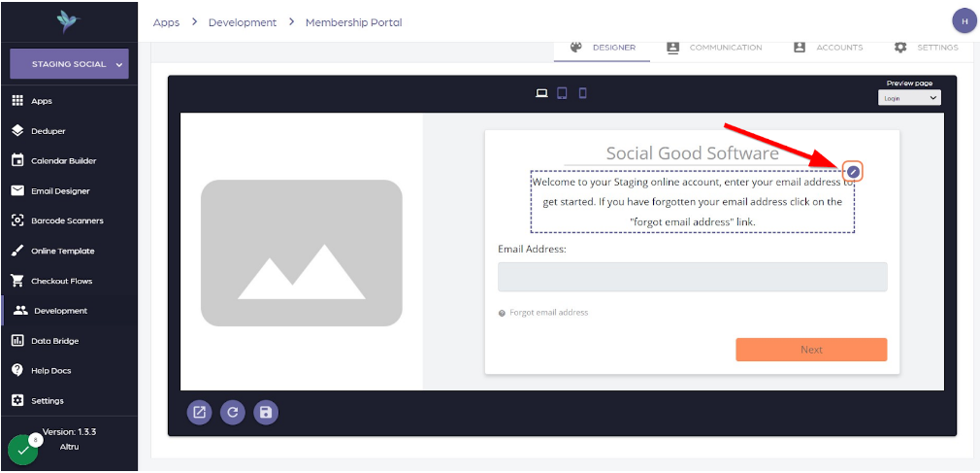Screen dimensions: 980x473
Task: Click the Email Address: label
Action: 532,249
